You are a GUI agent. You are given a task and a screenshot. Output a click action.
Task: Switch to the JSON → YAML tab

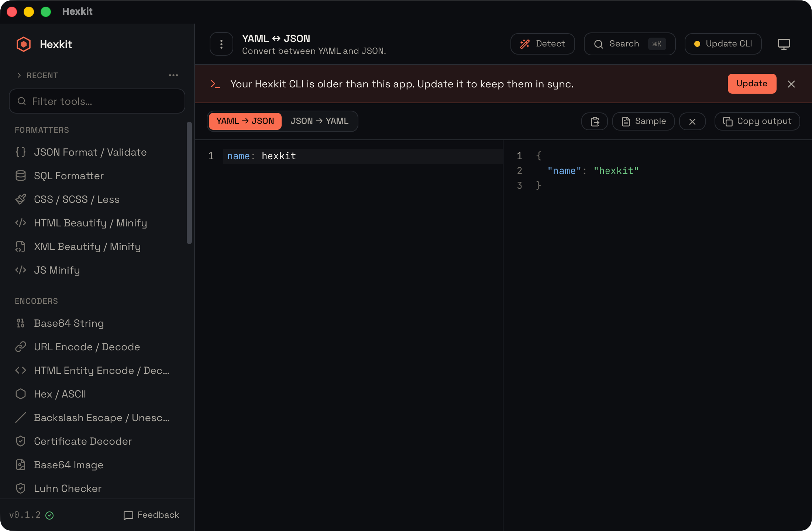319,121
